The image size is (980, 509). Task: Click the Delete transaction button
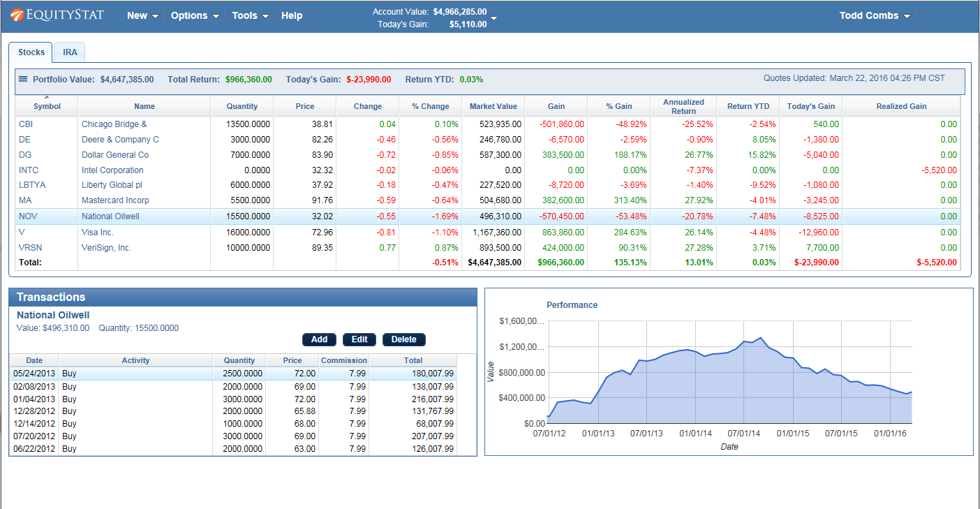[404, 339]
